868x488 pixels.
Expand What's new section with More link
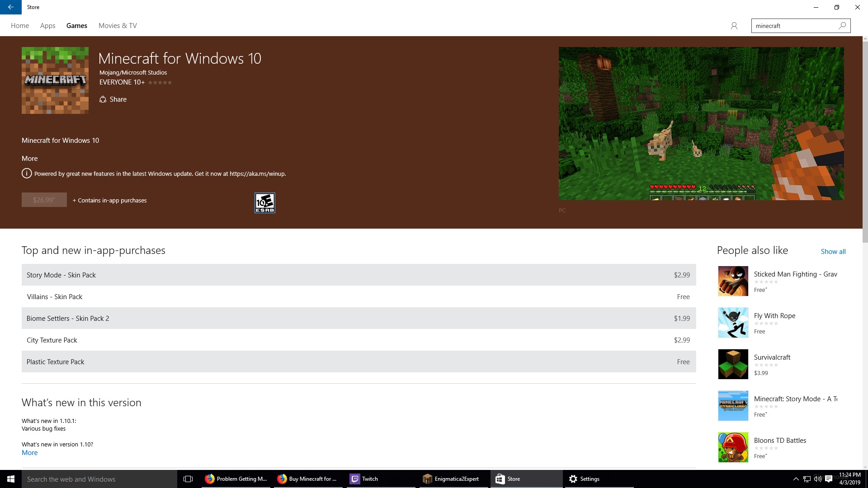pyautogui.click(x=30, y=453)
